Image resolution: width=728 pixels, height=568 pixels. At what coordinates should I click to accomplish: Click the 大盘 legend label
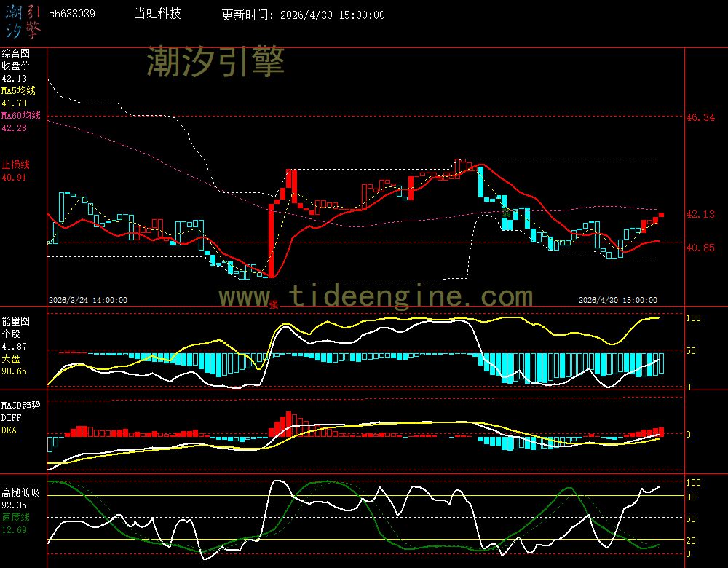click(x=11, y=358)
